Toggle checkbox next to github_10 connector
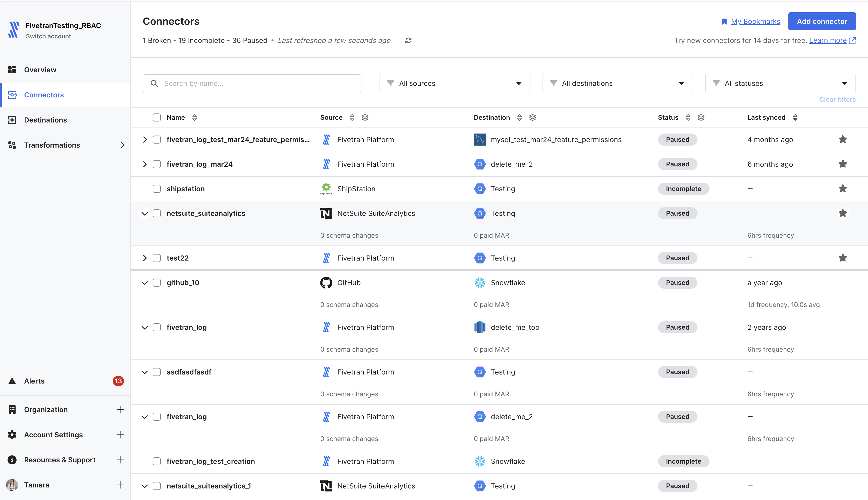Image resolution: width=868 pixels, height=500 pixels. coord(156,282)
